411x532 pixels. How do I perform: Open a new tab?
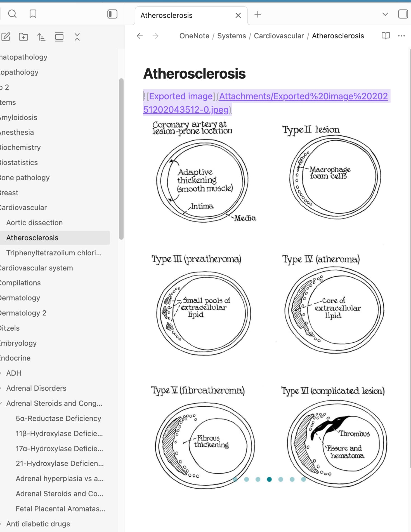(258, 14)
